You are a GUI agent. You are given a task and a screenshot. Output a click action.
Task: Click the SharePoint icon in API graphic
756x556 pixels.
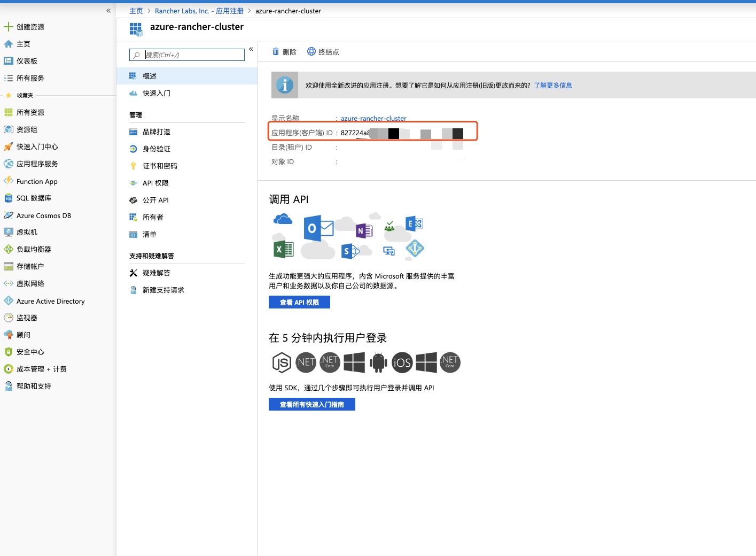[349, 250]
